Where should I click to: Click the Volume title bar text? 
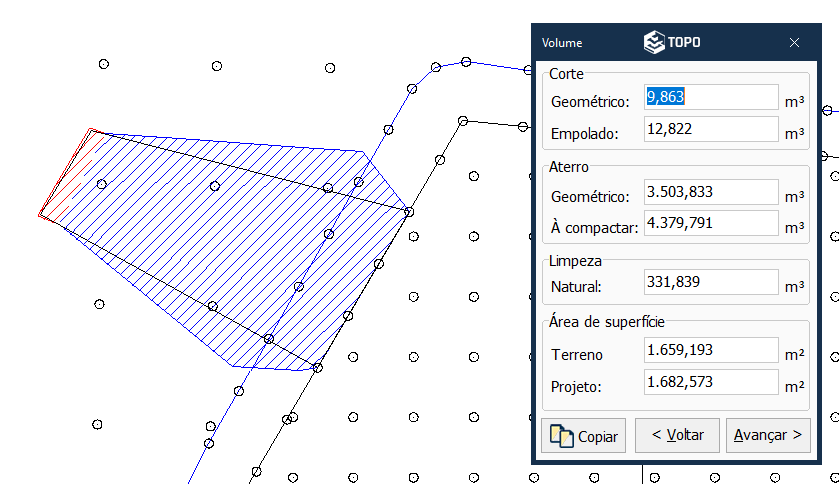coord(562,43)
